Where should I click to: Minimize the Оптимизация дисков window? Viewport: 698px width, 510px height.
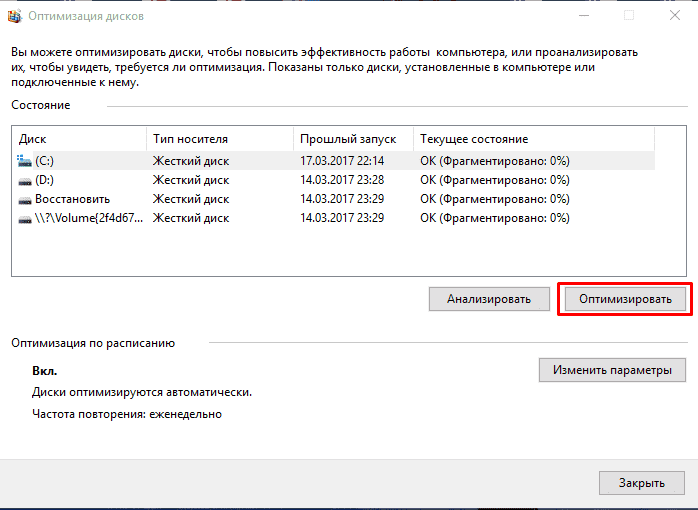point(584,16)
